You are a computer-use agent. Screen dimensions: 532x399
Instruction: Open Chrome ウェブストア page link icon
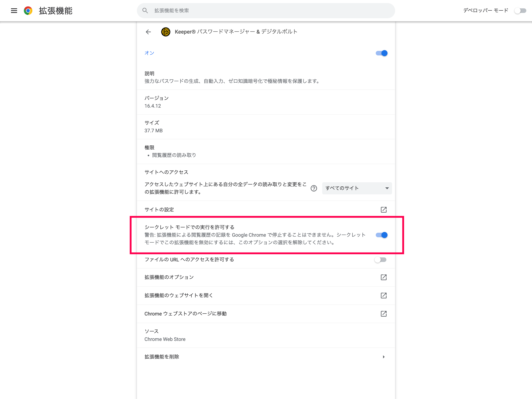click(x=384, y=314)
